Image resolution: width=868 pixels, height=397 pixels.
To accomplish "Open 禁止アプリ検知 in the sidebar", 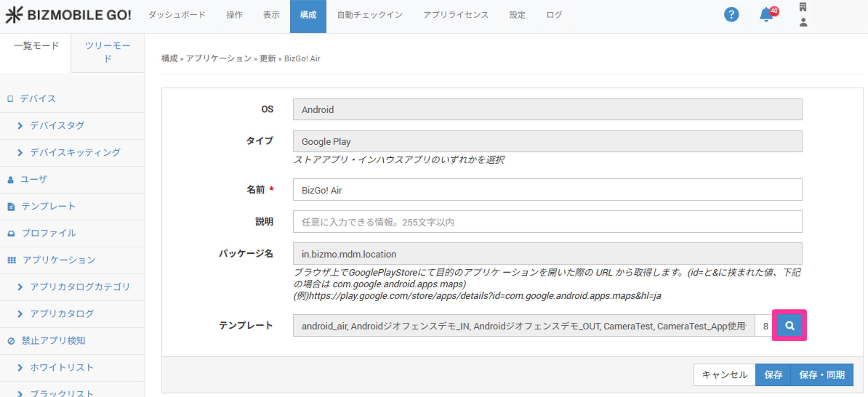I will point(53,341).
